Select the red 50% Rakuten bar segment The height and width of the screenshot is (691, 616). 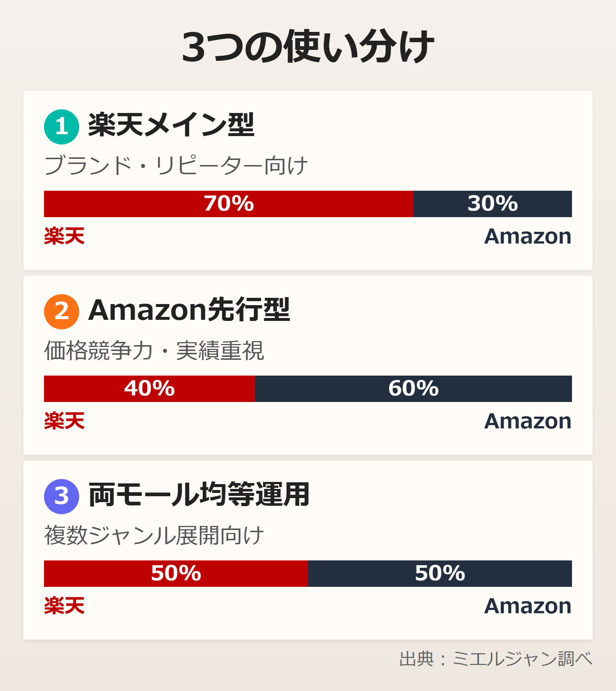click(176, 574)
